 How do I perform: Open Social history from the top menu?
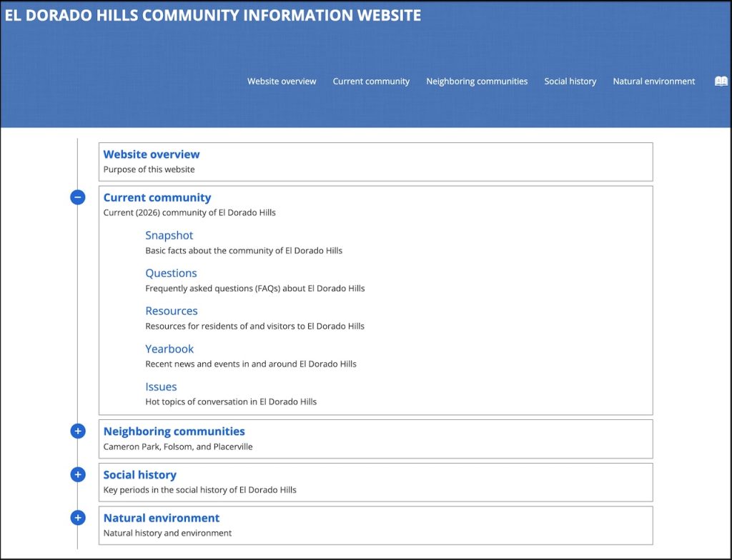[x=570, y=81]
